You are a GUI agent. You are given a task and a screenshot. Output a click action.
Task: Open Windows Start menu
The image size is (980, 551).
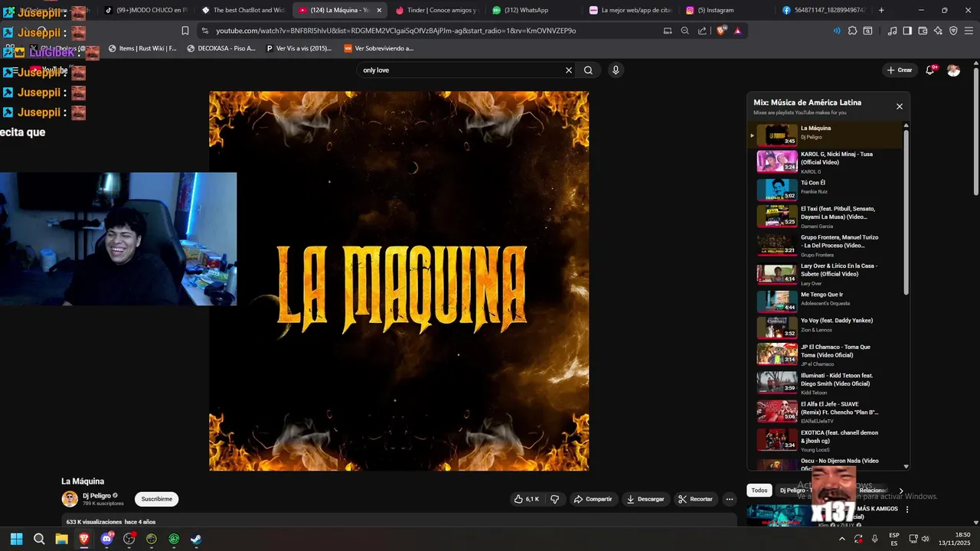coord(16,539)
